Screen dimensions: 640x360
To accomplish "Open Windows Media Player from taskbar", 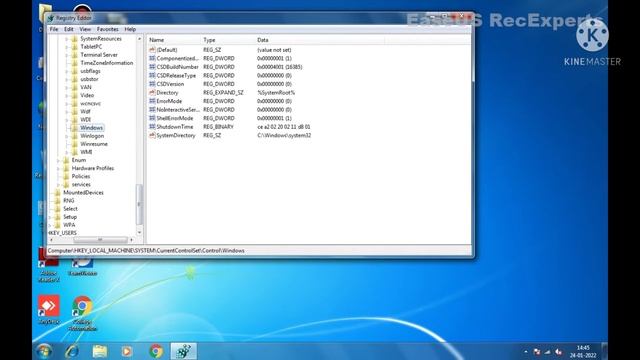I will coord(127,351).
